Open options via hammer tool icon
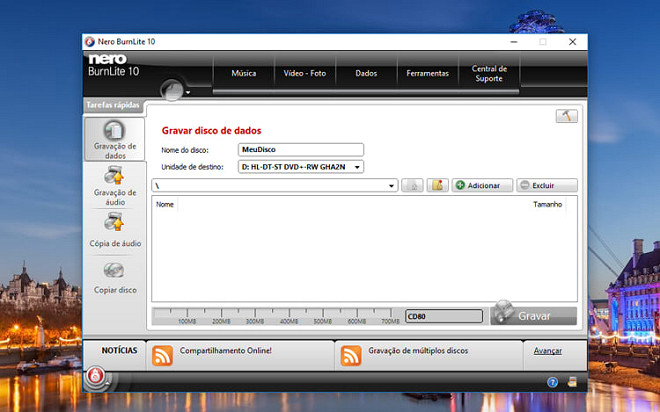Image resolution: width=660 pixels, height=412 pixels. [x=567, y=116]
